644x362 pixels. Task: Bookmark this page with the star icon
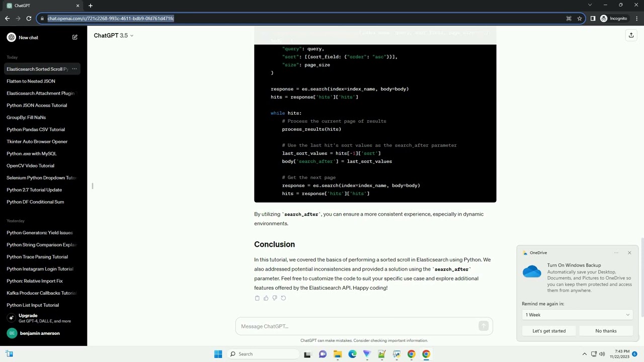pos(580,19)
